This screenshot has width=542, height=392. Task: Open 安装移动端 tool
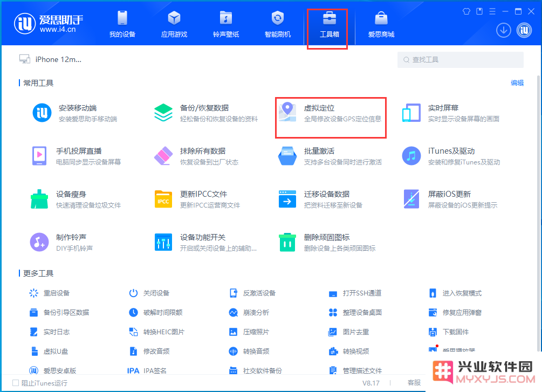74,113
